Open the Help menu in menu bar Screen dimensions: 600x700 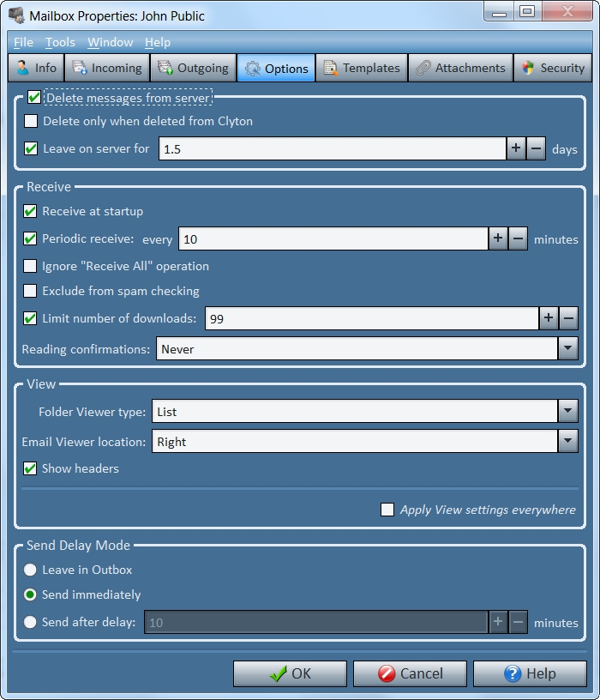(158, 42)
